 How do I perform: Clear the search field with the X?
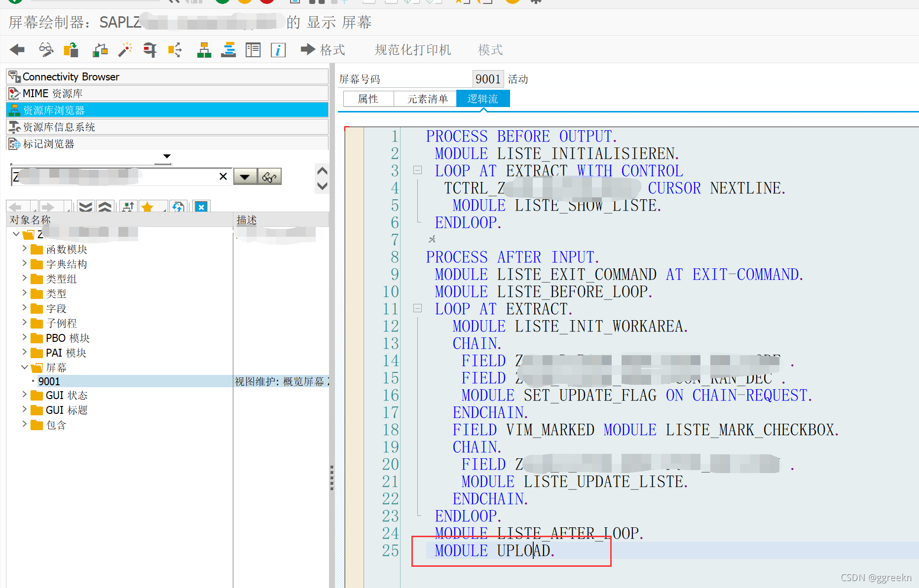(223, 176)
